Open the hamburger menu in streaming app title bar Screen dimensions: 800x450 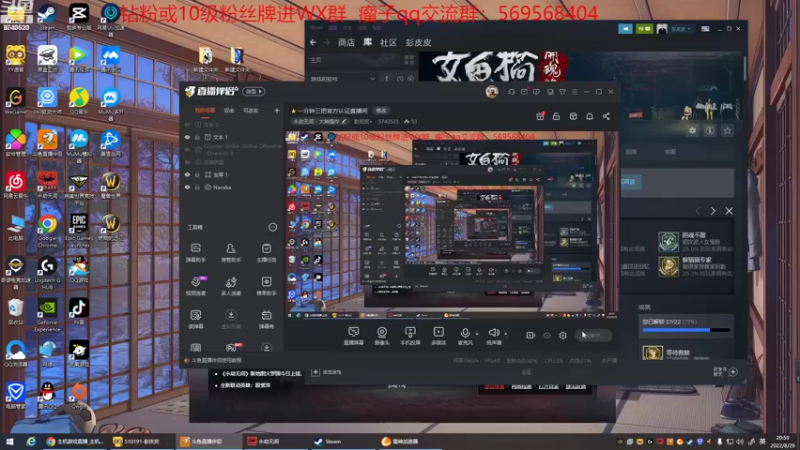pos(574,92)
